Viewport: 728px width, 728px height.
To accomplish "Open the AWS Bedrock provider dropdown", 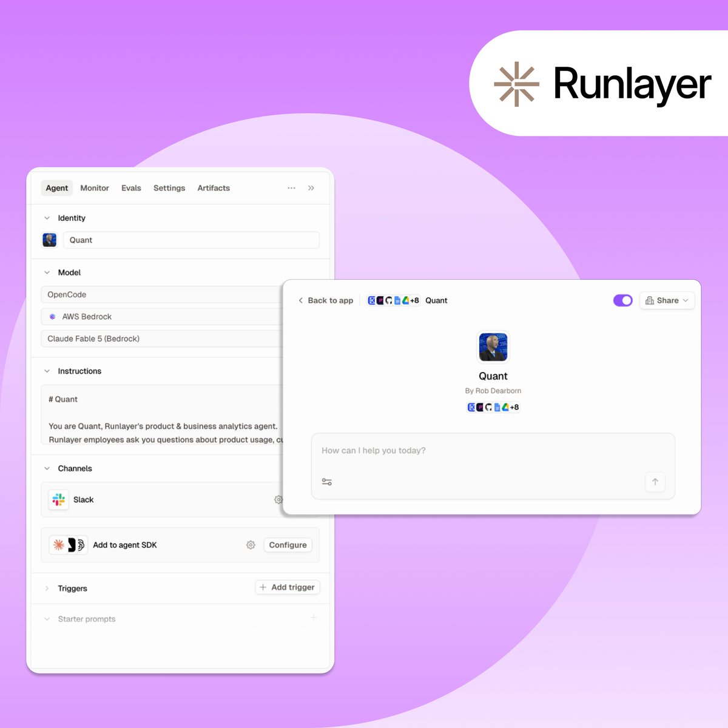I will click(x=162, y=317).
